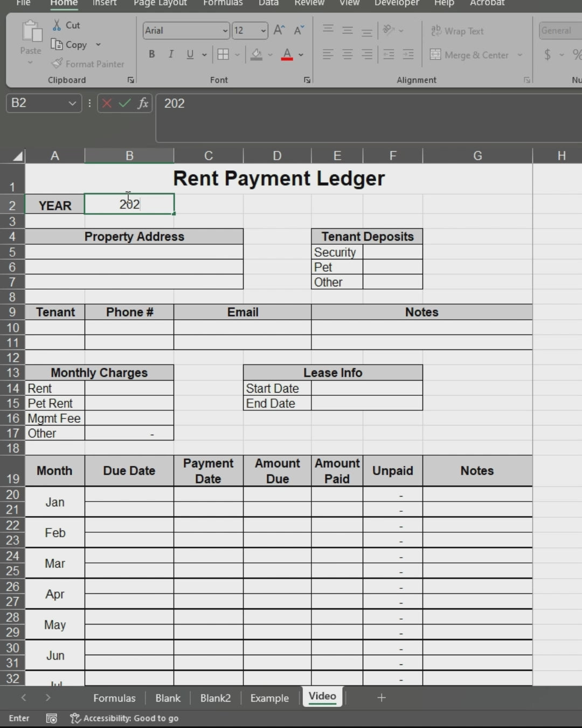
Task: Decrease indent icon
Action: click(x=389, y=54)
